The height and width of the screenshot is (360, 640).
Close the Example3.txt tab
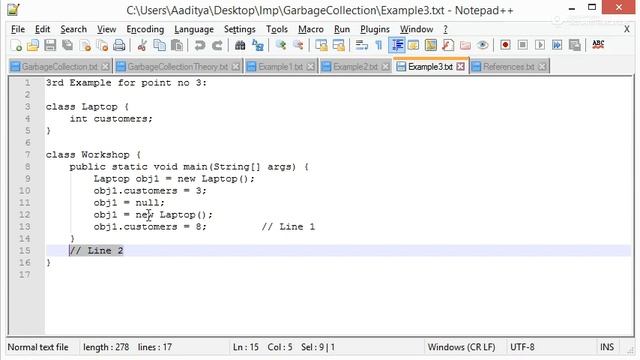460,66
